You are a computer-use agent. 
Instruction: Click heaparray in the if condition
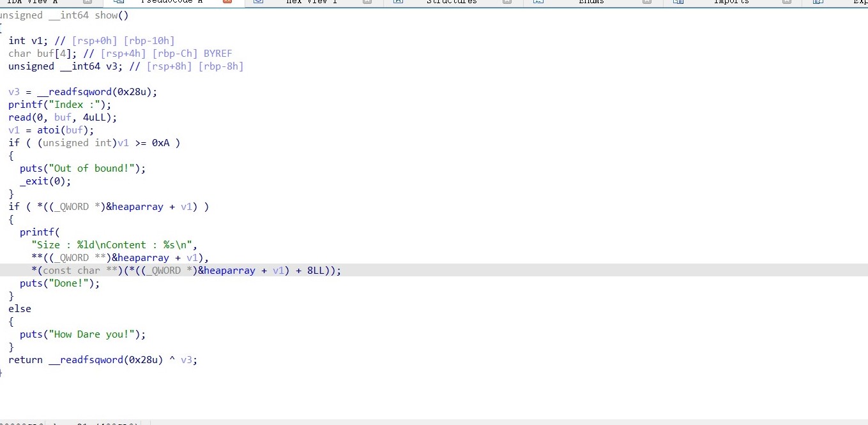(137, 207)
